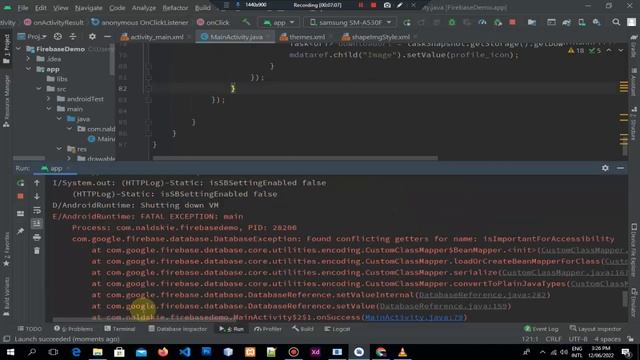Open the TODO tool window
Image resolution: width=640 pixels, height=360 pixels.
30,329
